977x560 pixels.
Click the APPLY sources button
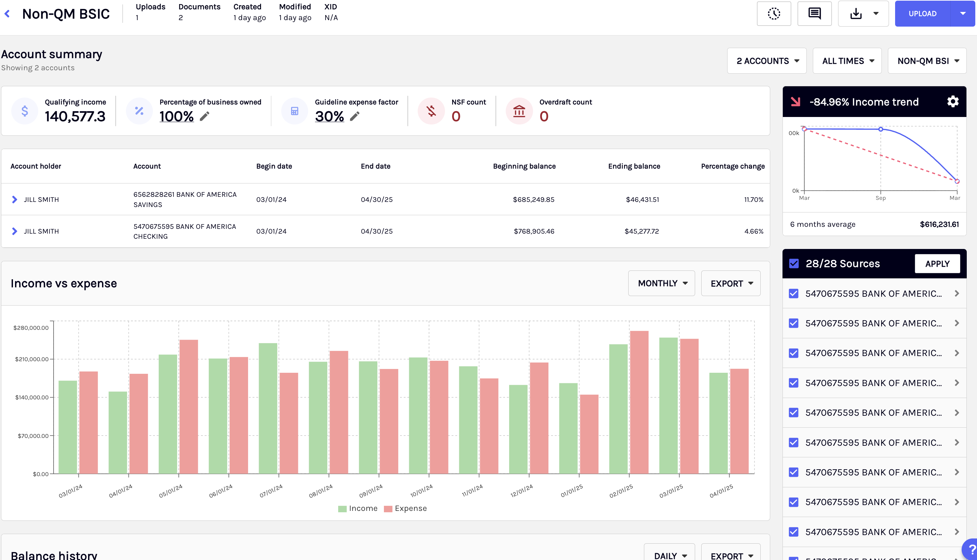click(937, 264)
